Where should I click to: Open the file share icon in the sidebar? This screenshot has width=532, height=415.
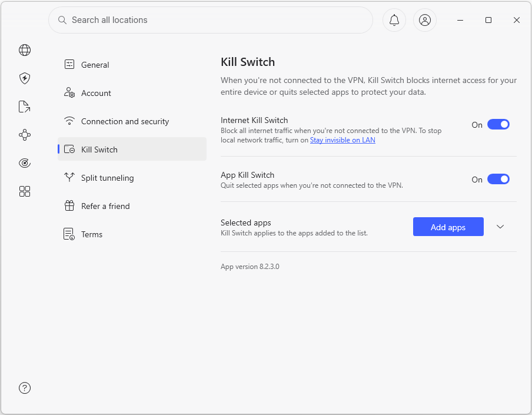(25, 107)
